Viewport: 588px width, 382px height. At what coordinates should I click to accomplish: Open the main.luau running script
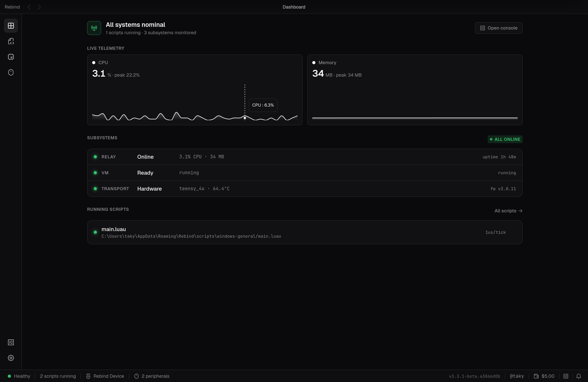[x=305, y=232]
